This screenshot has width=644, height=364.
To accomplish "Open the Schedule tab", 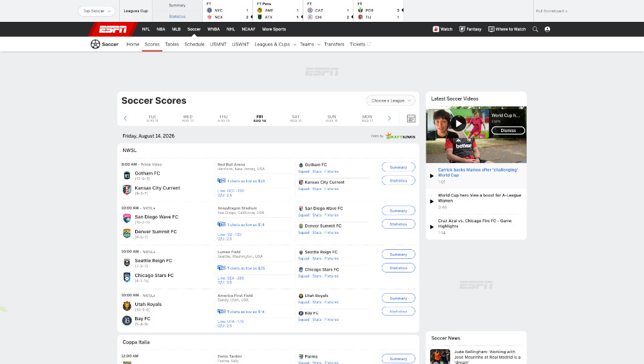I will click(194, 44).
